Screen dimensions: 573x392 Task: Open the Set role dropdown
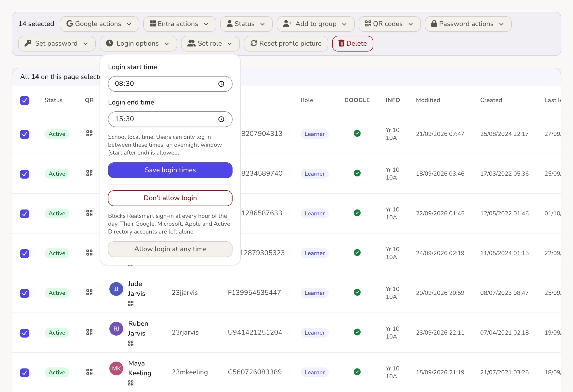(210, 44)
